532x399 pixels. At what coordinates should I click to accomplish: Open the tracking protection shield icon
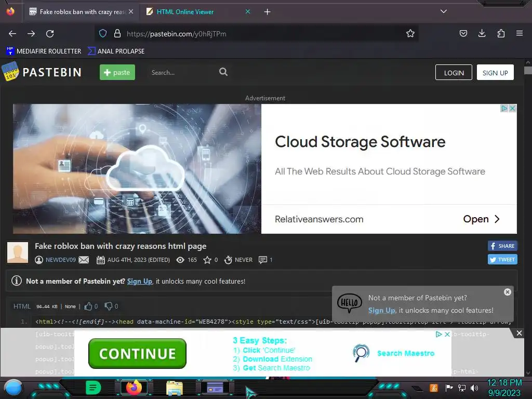coord(103,33)
